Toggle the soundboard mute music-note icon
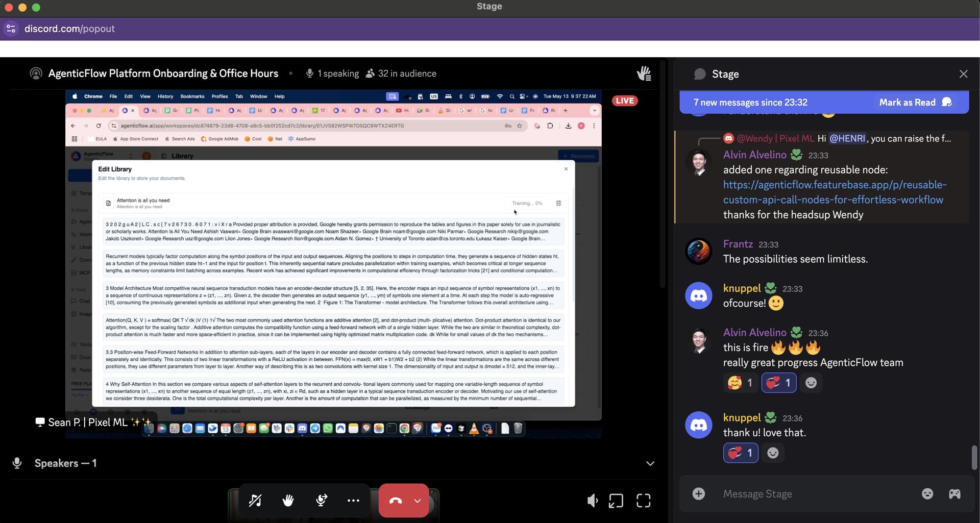Screen dimensions: 980x523 click(255, 501)
